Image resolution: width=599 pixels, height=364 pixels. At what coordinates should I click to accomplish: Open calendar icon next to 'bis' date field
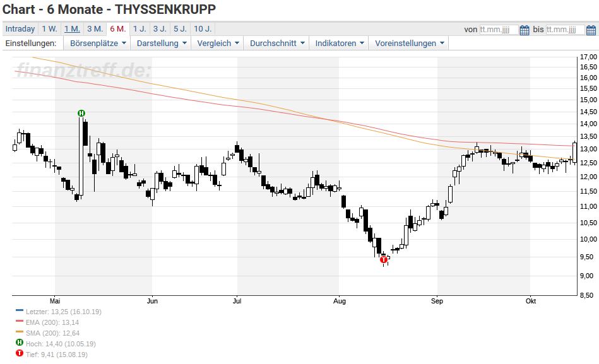(x=591, y=30)
